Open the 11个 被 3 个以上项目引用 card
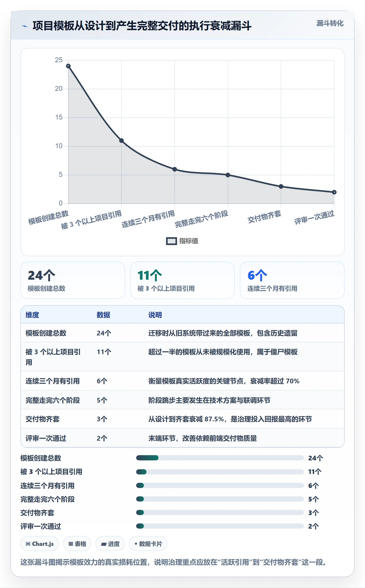 [x=182, y=280]
